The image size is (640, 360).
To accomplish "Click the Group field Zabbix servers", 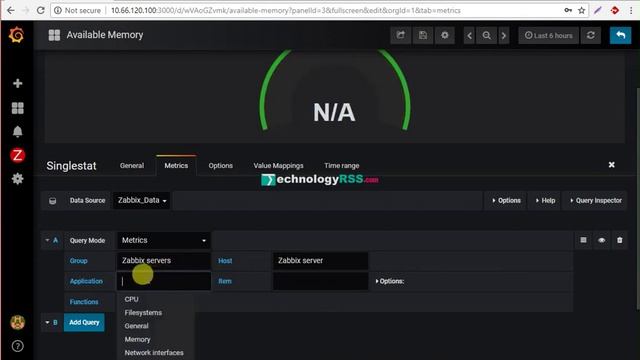I will (x=164, y=261).
